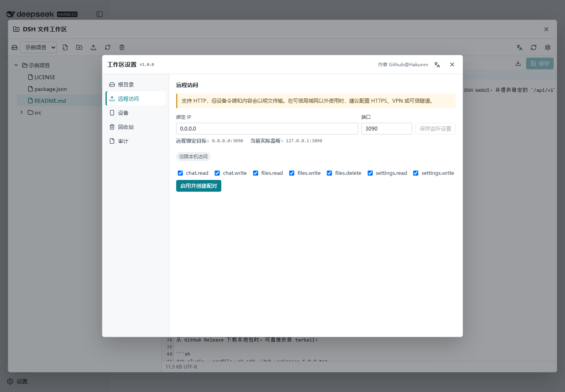The height and width of the screenshot is (392, 565).
Task: Select the 示例项目 root folder in the tree
Action: point(39,65)
